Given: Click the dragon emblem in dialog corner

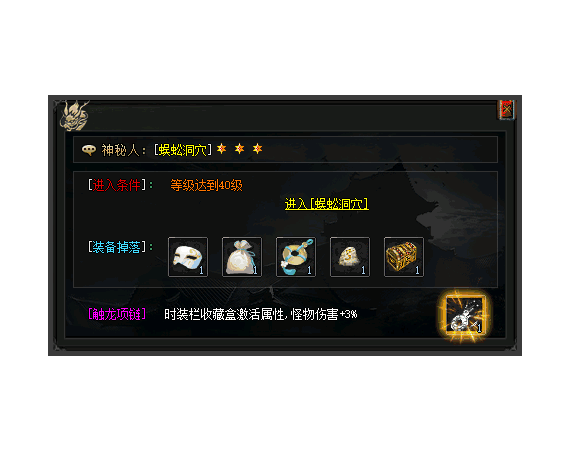Looking at the screenshot, I should pyautogui.click(x=75, y=115).
